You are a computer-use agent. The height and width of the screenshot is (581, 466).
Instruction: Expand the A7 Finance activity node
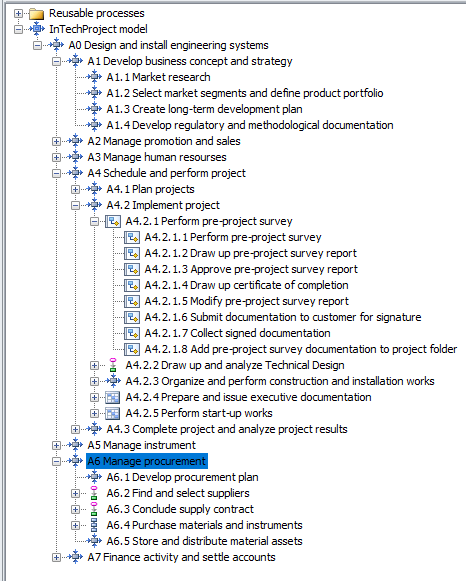click(56, 557)
